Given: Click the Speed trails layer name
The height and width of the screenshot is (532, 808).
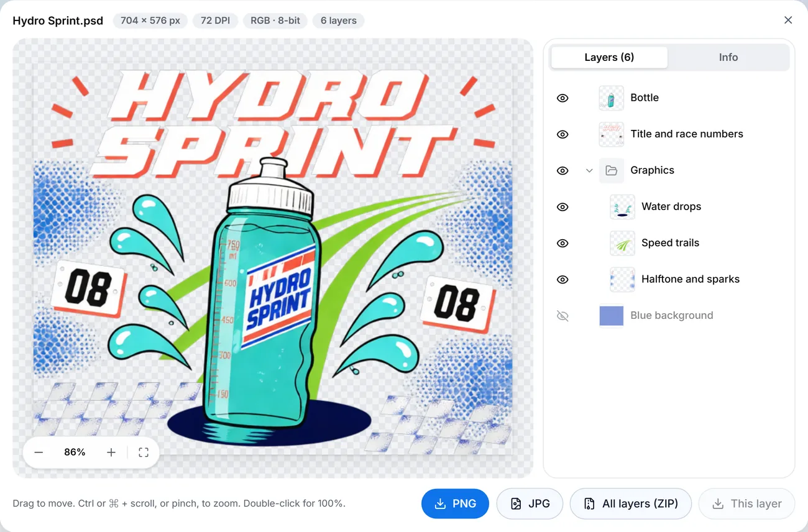Looking at the screenshot, I should pyautogui.click(x=670, y=243).
